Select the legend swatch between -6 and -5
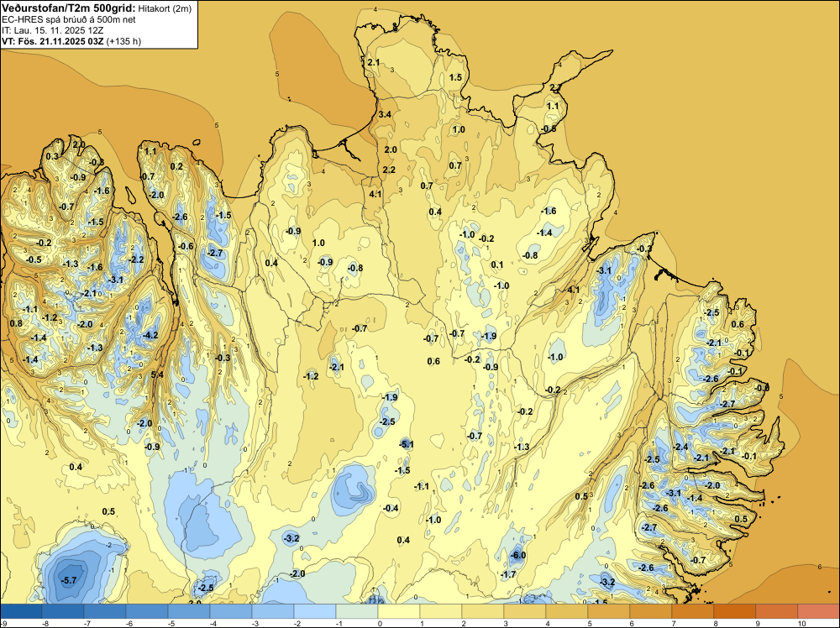840x628 pixels. [147, 611]
